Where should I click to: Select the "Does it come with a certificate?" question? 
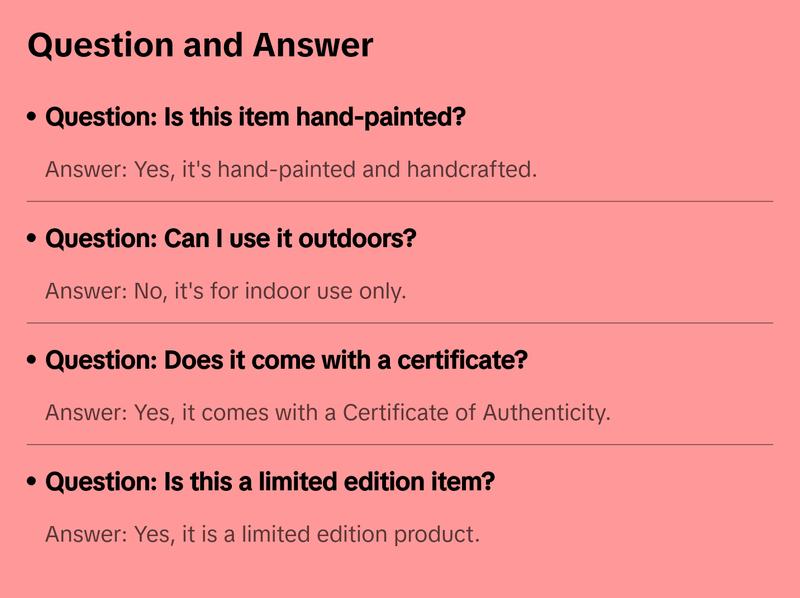[x=286, y=360]
